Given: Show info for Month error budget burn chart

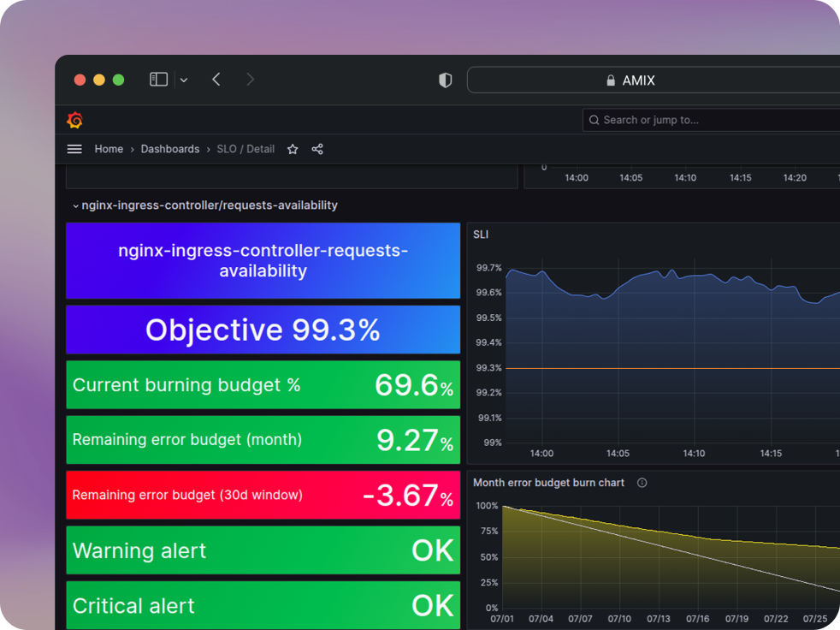Looking at the screenshot, I should coord(642,483).
